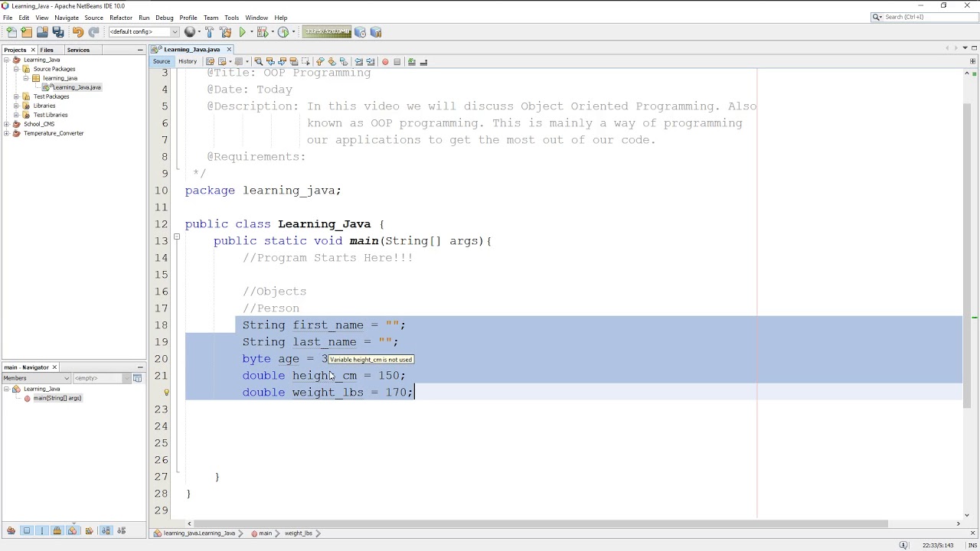Click the New Project toolbar icon

pos(27,32)
